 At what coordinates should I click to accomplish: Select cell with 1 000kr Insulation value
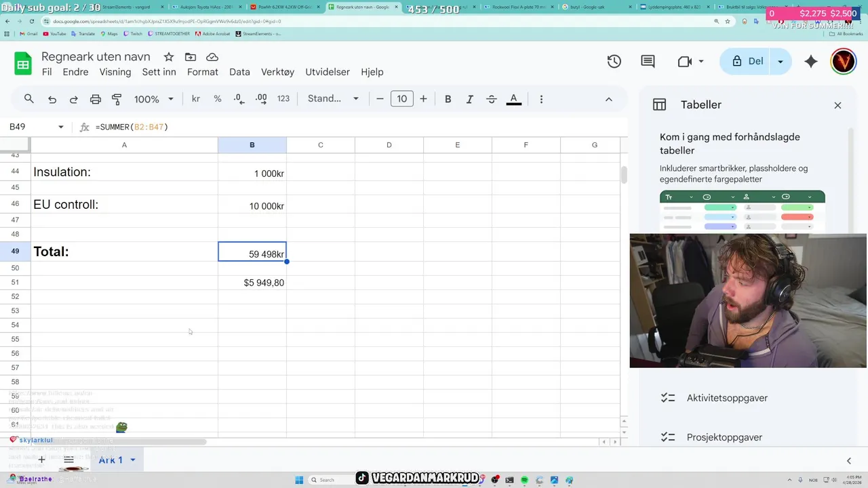252,172
